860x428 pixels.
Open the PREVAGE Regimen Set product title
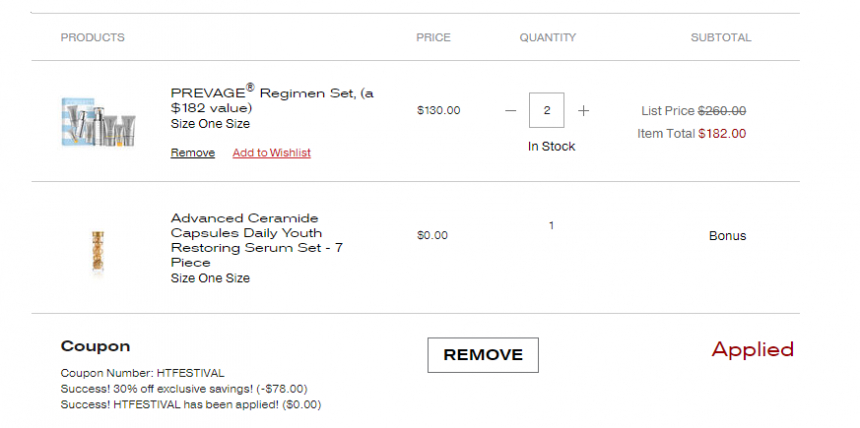point(272,99)
